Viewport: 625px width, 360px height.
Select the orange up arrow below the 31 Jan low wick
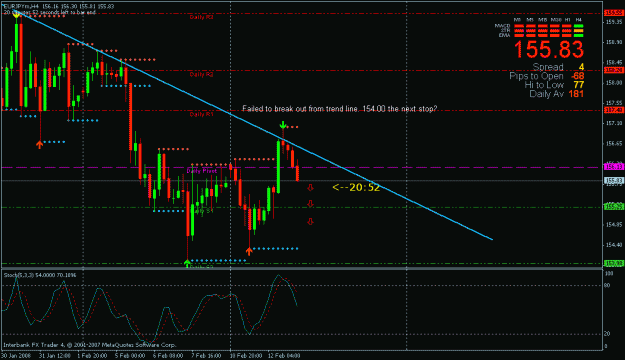[39, 144]
